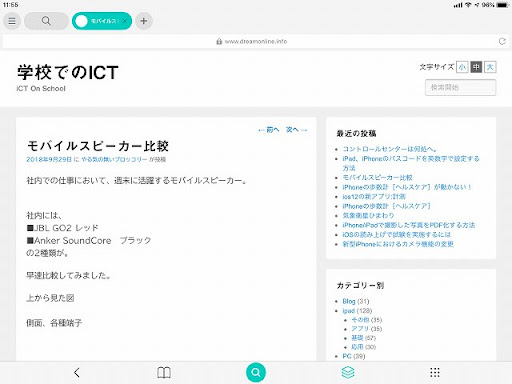Open the grid dots menu icon

435,372
